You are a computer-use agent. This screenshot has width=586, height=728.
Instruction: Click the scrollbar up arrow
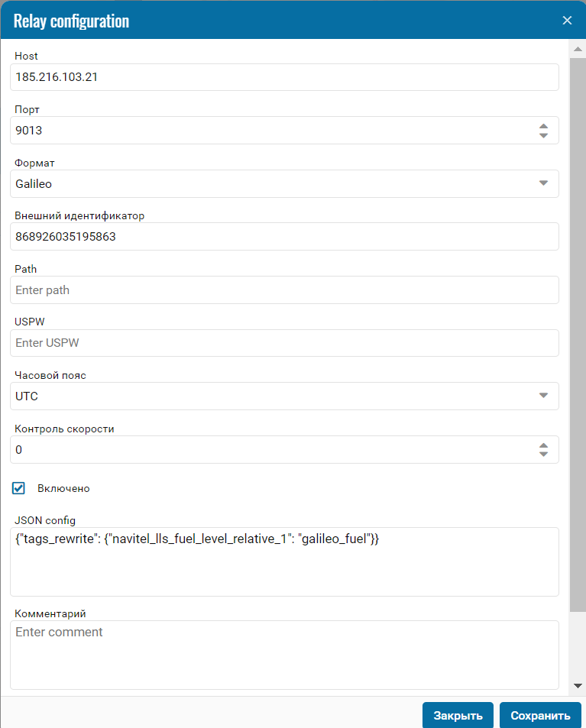coord(578,49)
